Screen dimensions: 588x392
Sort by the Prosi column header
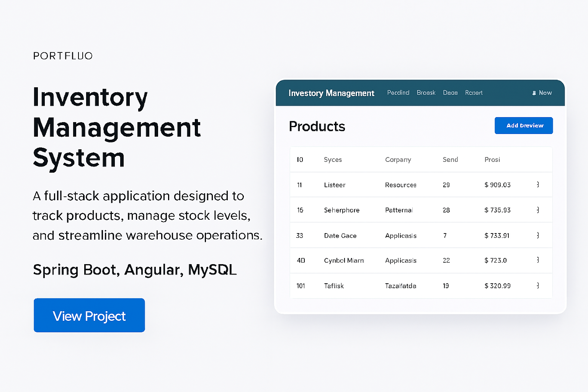[x=492, y=160]
